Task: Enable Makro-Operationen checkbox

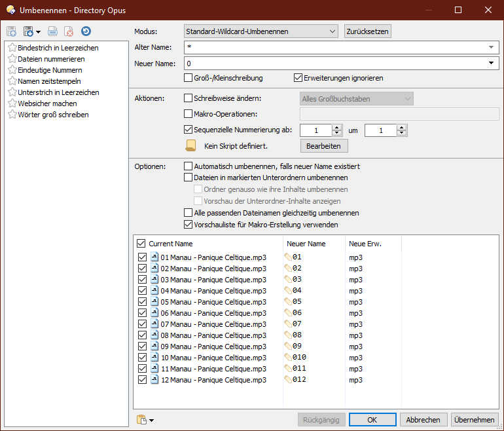Action: 188,114
